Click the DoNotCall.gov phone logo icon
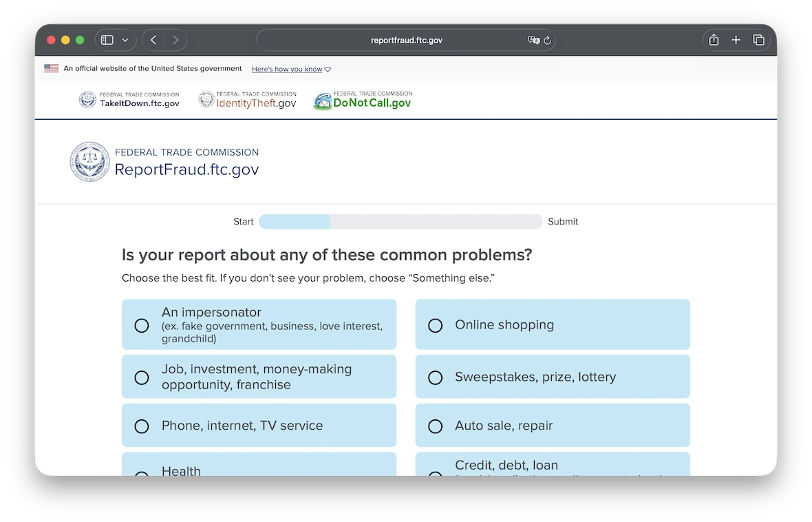Viewport: 812px width, 522px height. click(322, 101)
